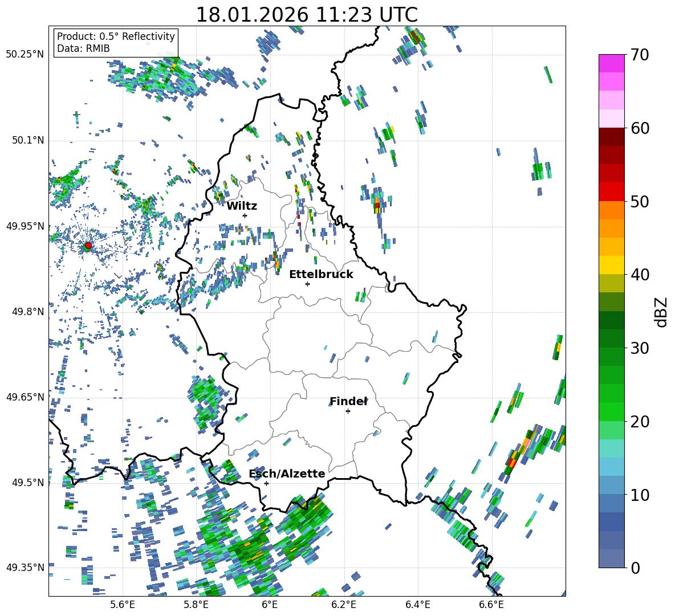Pick the bright red band just above 50
This screenshot has width=675, height=616.
point(611,192)
